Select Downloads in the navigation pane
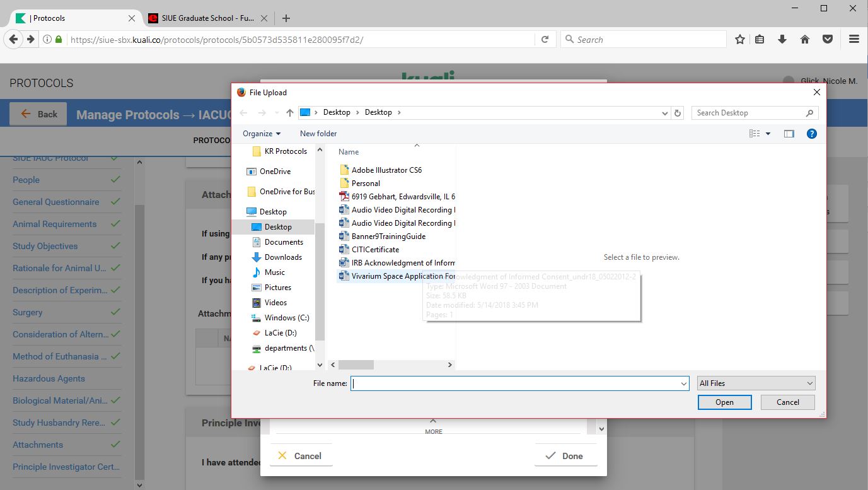868x490 pixels. click(x=283, y=257)
